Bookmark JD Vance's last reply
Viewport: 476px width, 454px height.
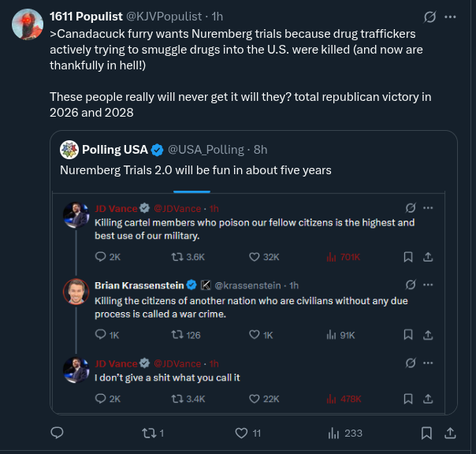(x=408, y=398)
